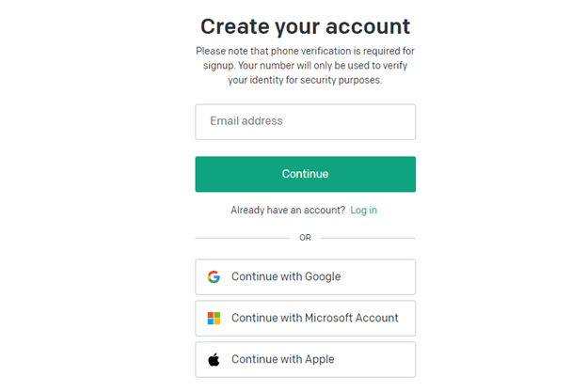Click the Google 'G' logo icon
The width and height of the screenshot is (587, 392).
coord(214,277)
